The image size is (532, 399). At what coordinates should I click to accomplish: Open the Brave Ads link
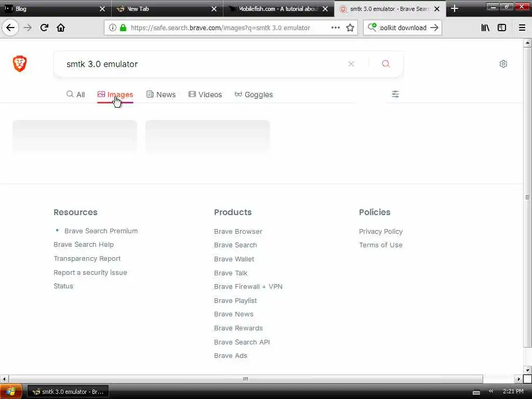coord(230,355)
